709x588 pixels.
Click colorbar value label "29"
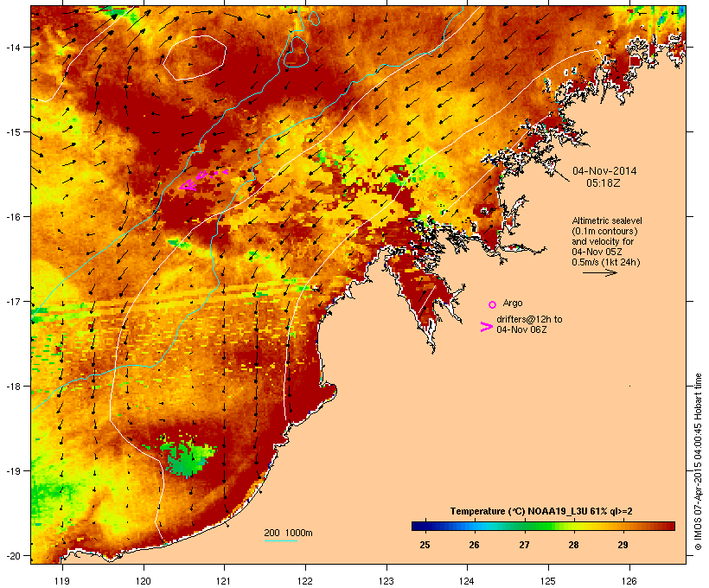coord(623,545)
